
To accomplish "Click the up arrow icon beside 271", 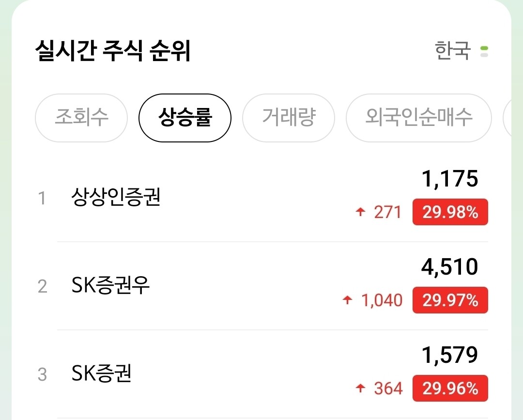I will [x=360, y=212].
